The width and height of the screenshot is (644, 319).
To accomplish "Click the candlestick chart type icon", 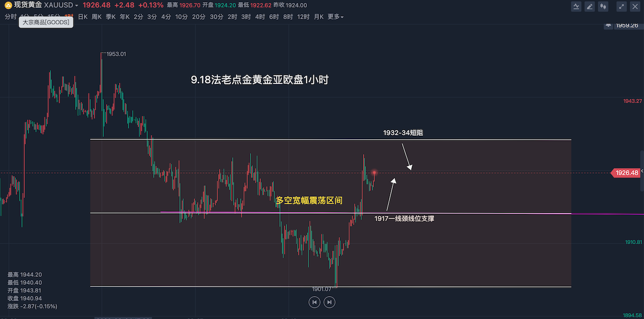I will [603, 7].
